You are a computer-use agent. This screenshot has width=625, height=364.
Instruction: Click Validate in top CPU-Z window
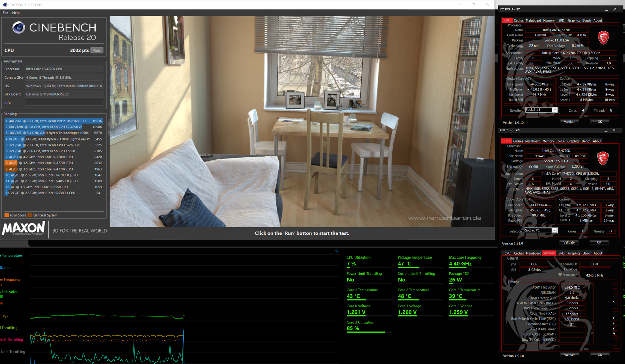click(570, 122)
